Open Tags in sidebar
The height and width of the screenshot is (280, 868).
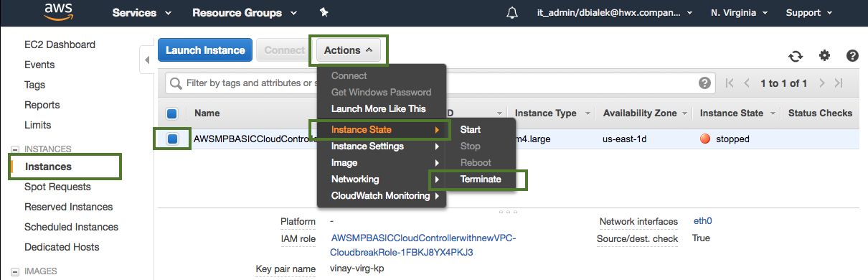coord(34,85)
